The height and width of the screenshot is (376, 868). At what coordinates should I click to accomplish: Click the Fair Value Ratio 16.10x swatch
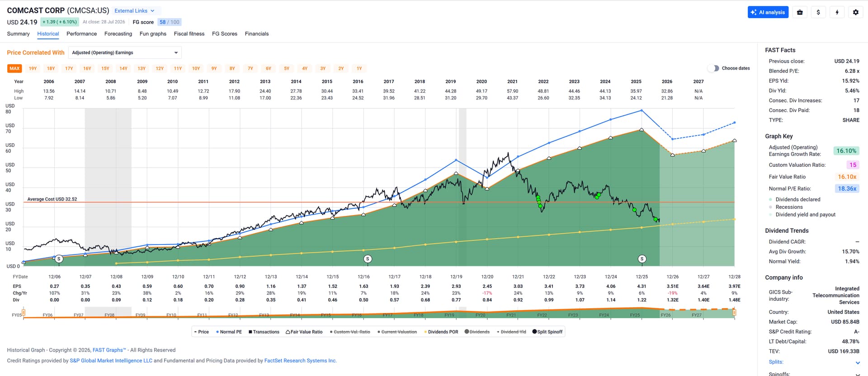847,177
